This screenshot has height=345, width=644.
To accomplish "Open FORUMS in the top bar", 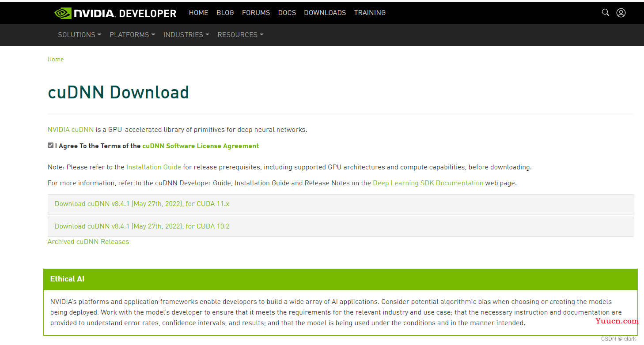I will pos(256,13).
